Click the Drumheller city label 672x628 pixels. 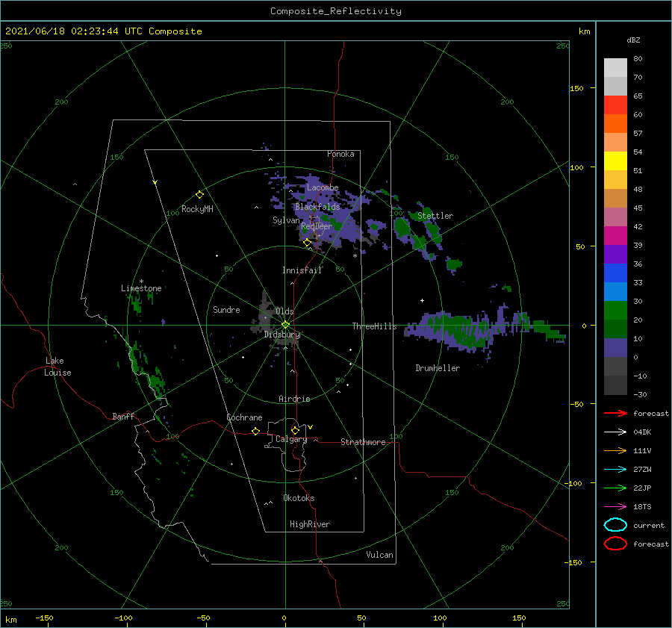pos(438,368)
